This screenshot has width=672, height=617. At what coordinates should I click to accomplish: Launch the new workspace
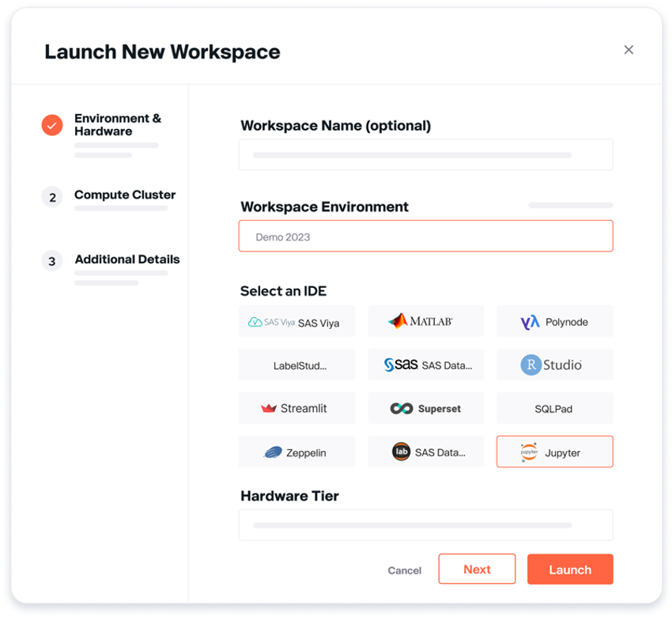(570, 569)
